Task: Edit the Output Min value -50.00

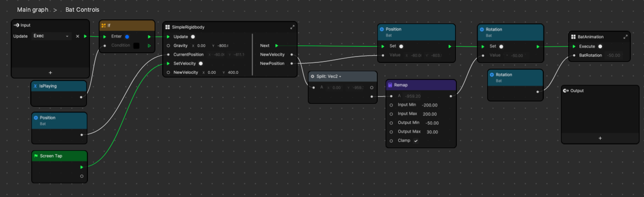Action: click(x=432, y=123)
